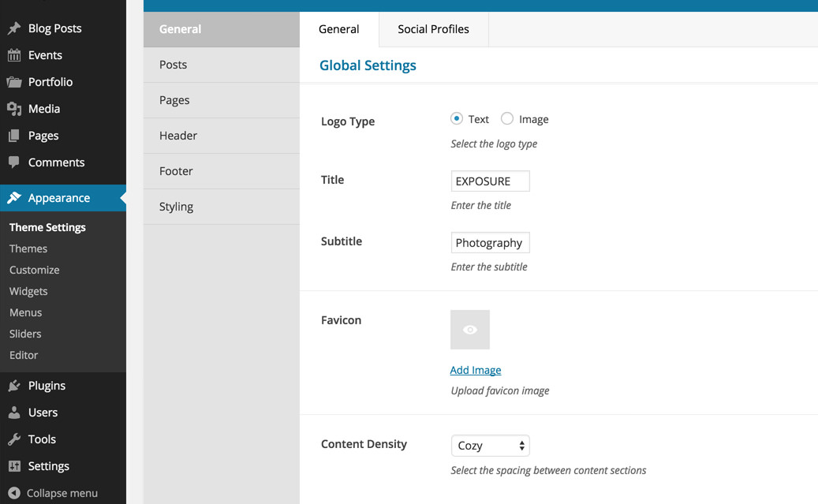818x504 pixels.
Task: Click the Plugins plug icon
Action: [x=14, y=386]
